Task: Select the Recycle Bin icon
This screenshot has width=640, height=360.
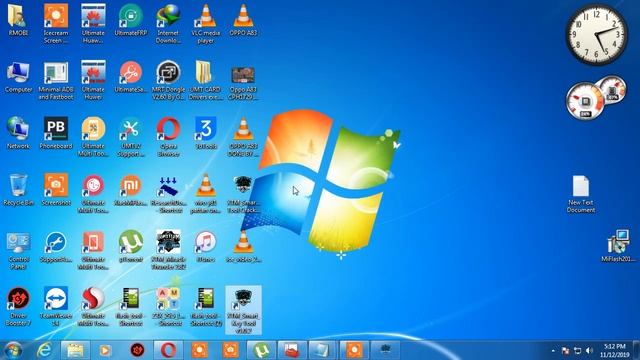Action: [x=18, y=190]
